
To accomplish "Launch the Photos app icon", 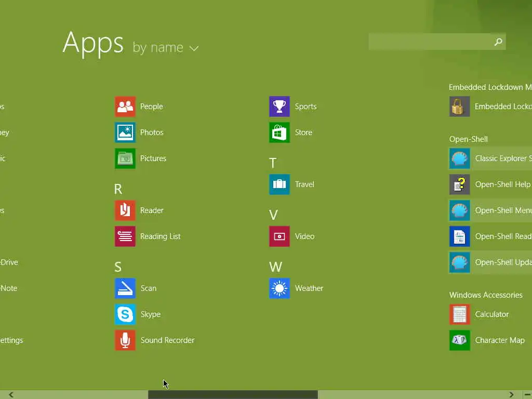I will pyautogui.click(x=125, y=132).
